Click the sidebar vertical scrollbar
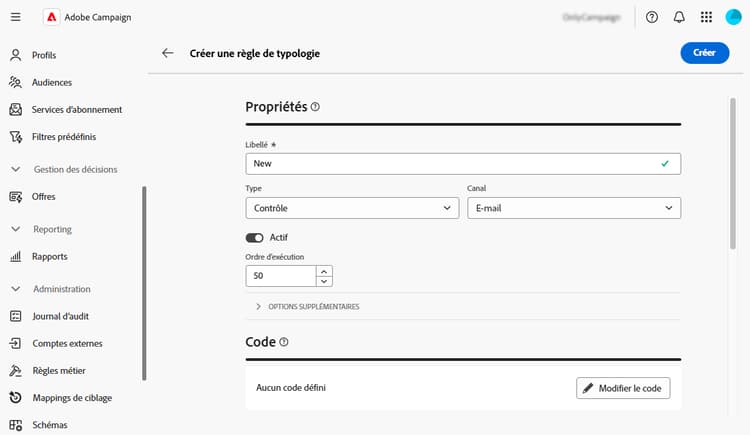The image size is (750, 435). click(x=145, y=280)
